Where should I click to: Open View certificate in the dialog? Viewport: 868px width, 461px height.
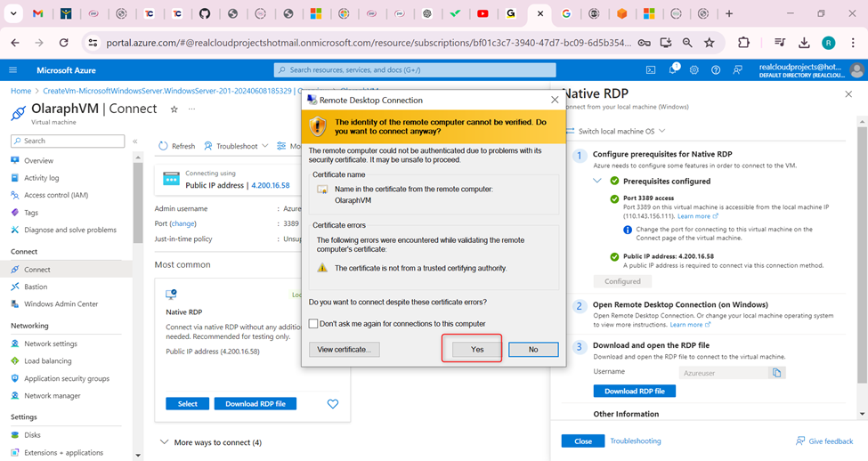tap(345, 349)
